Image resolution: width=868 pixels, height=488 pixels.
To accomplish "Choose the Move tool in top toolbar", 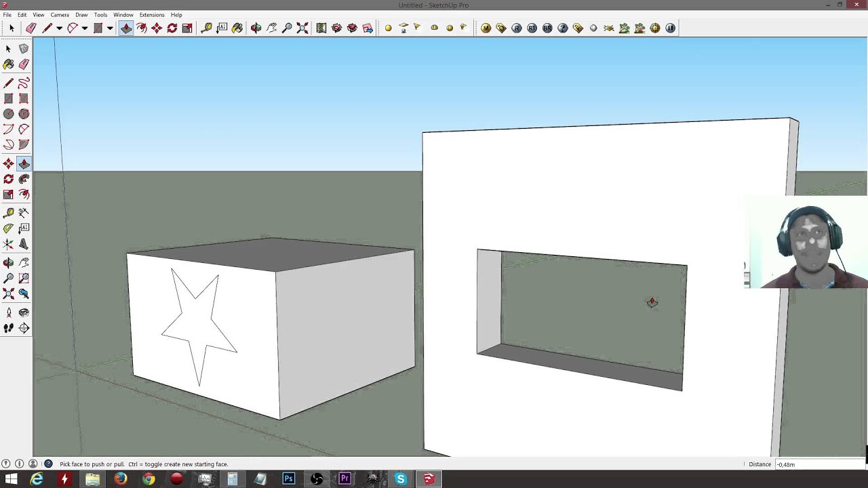I will 157,28.
